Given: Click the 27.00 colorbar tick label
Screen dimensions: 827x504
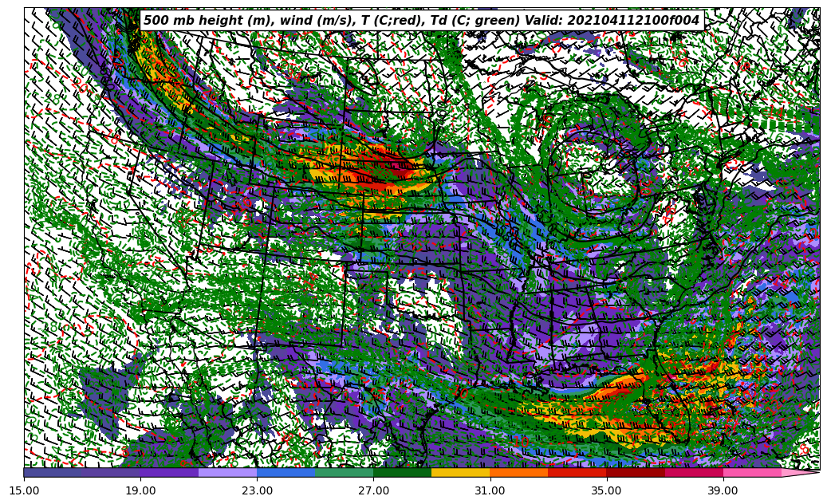Looking at the screenshot, I should point(373,490).
